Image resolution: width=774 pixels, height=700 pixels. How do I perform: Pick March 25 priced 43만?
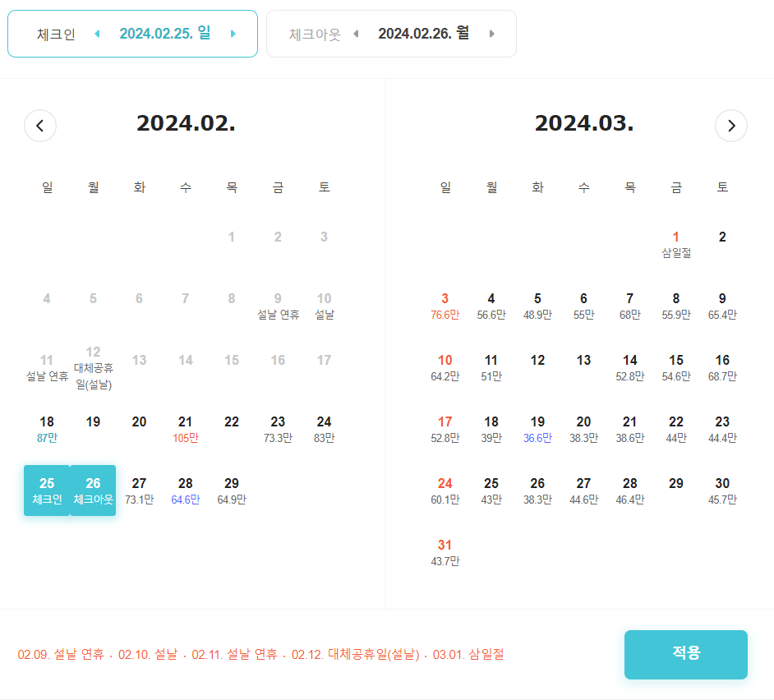click(491, 490)
